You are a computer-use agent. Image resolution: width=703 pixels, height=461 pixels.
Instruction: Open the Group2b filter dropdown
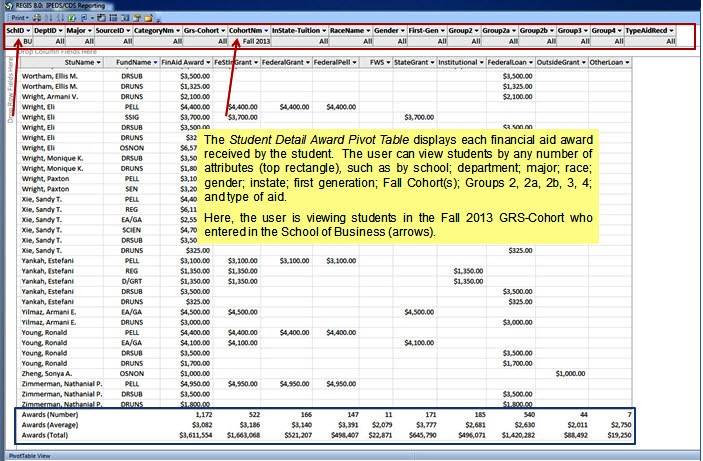552,30
